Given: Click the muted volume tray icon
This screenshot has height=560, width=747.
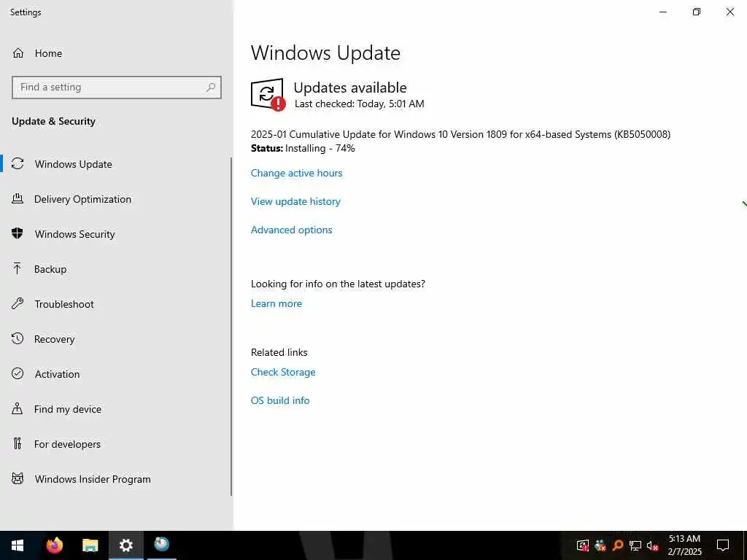Looking at the screenshot, I should (x=652, y=545).
